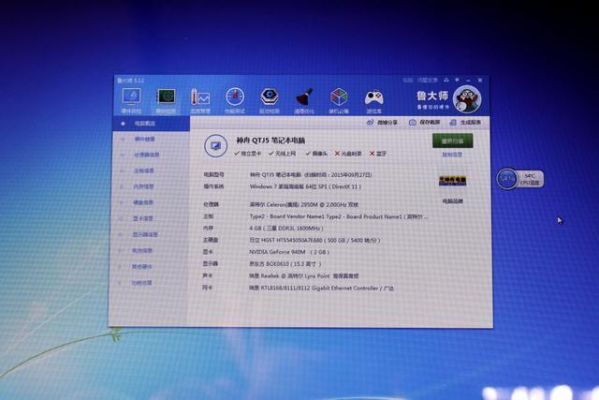This screenshot has height=400, width=599.
Task: Click the computer brand logo image
Action: pyautogui.click(x=452, y=181)
